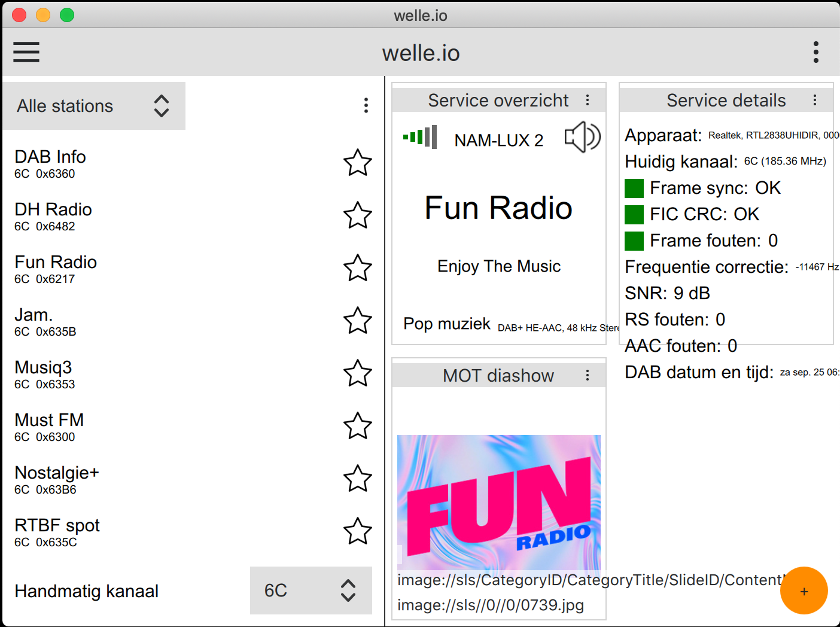Click the signal strength indicator
Viewport: 840px width, 627px height.
click(420, 137)
